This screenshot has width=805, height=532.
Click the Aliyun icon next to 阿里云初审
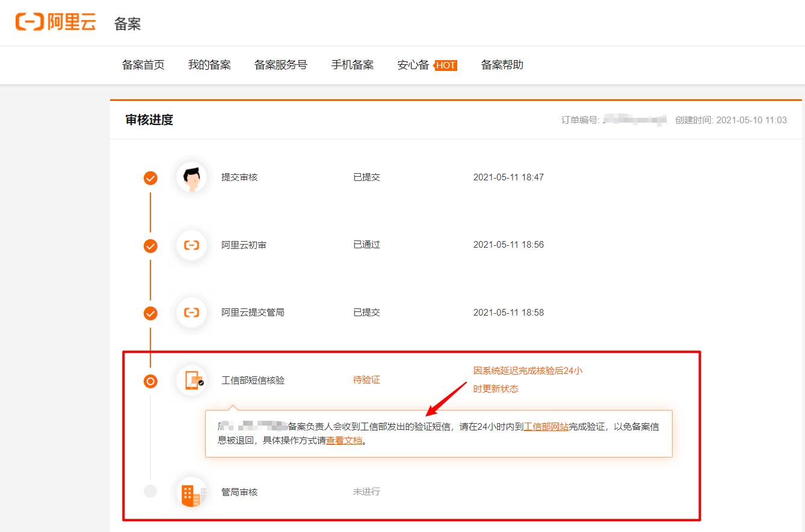(191, 245)
